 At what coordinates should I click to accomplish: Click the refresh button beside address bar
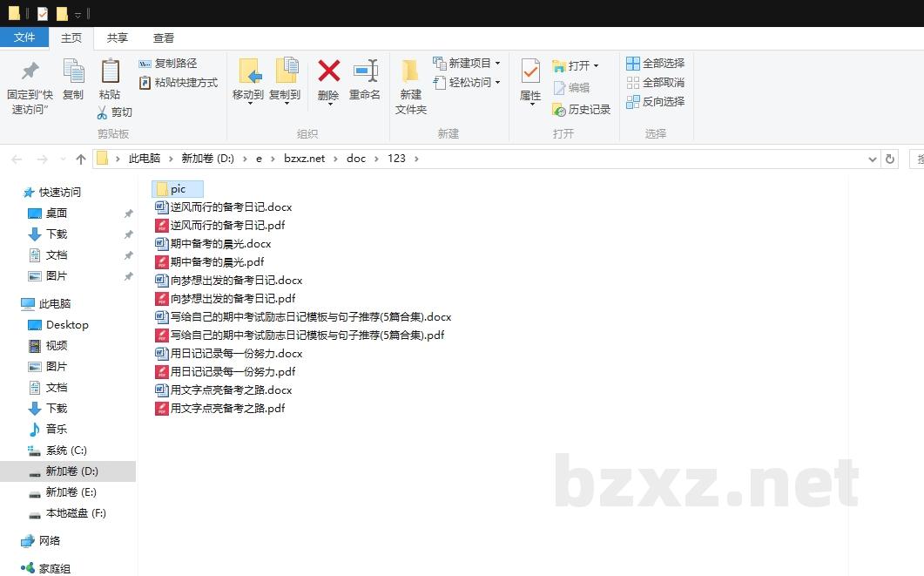click(889, 159)
